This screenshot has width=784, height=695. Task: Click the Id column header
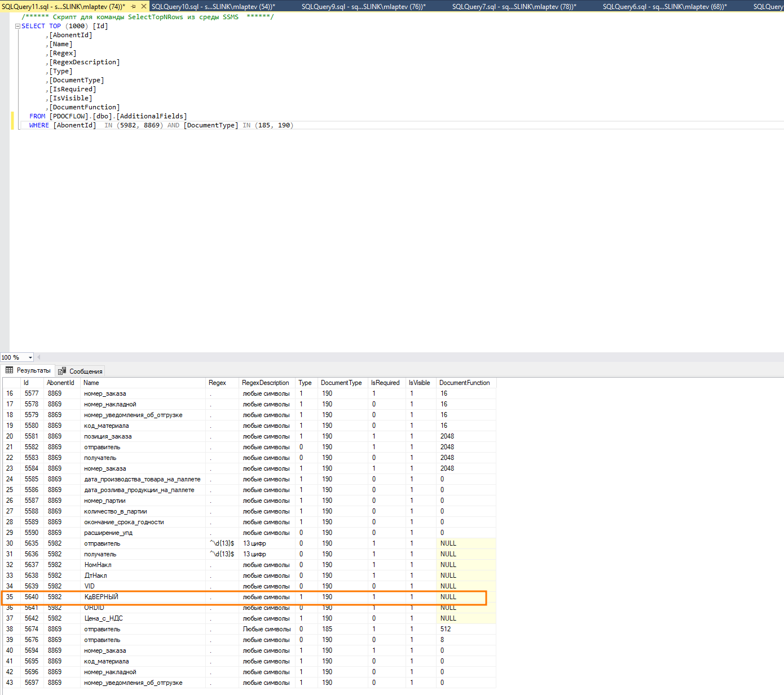click(x=33, y=383)
